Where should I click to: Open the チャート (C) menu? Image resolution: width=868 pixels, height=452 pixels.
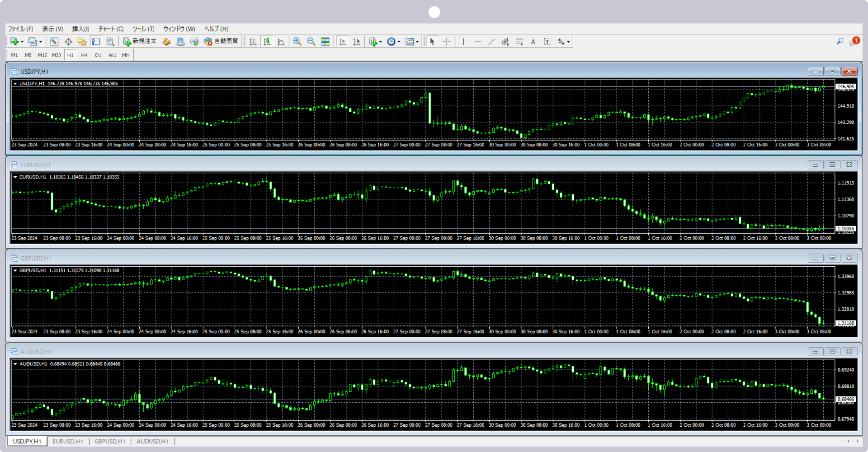(111, 29)
